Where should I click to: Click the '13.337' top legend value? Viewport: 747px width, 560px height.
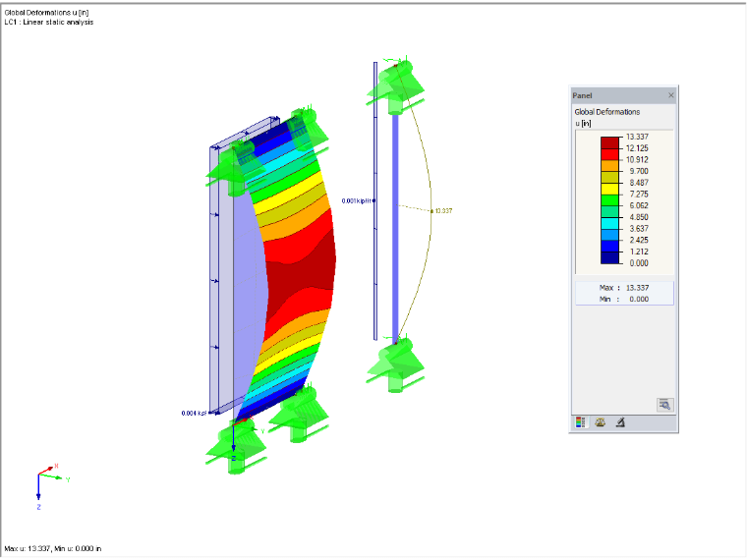[637, 137]
